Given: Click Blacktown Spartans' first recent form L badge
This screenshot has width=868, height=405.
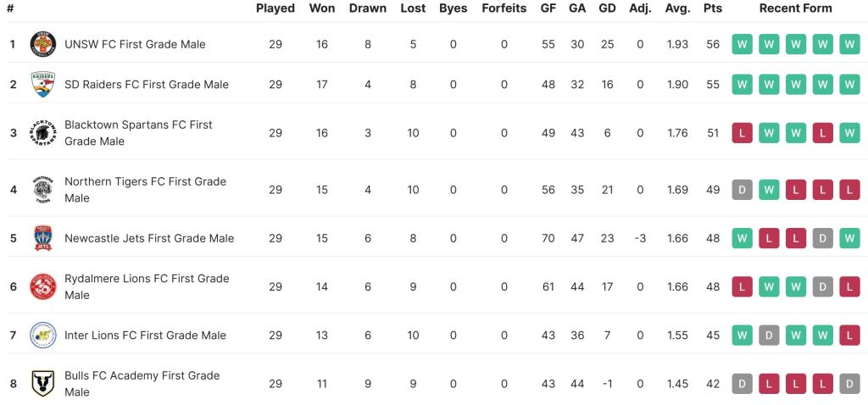Looking at the screenshot, I should [x=743, y=133].
